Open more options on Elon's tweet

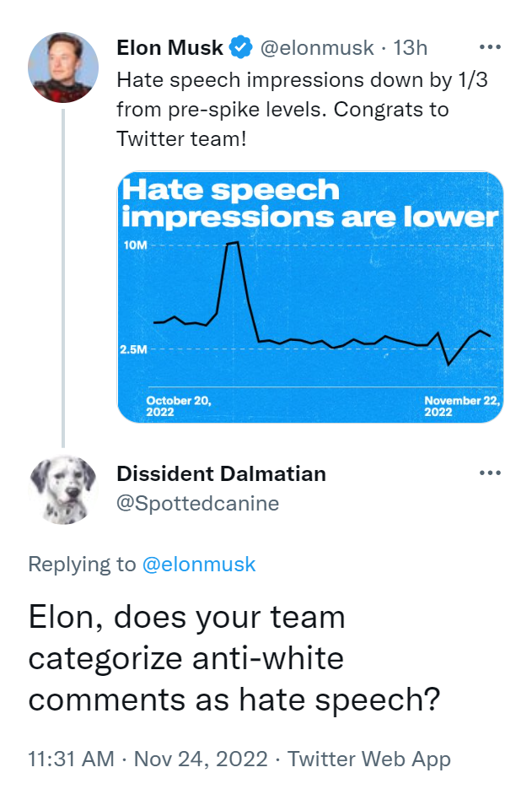click(x=490, y=47)
